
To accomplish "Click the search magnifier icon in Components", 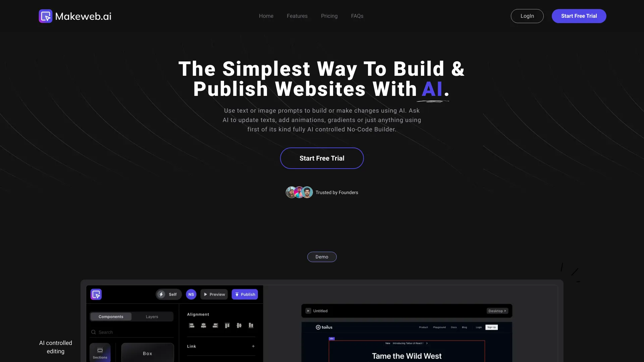I will [93, 332].
